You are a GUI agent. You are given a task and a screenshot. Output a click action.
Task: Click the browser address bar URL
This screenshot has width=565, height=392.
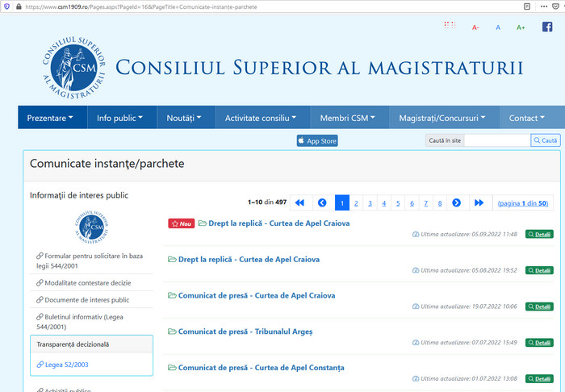coord(141,6)
